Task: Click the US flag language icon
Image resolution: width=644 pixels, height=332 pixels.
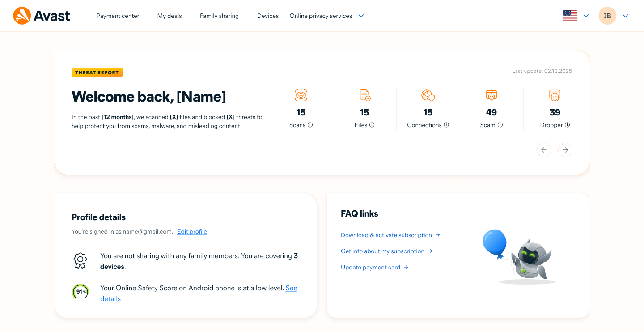Action: click(x=570, y=16)
